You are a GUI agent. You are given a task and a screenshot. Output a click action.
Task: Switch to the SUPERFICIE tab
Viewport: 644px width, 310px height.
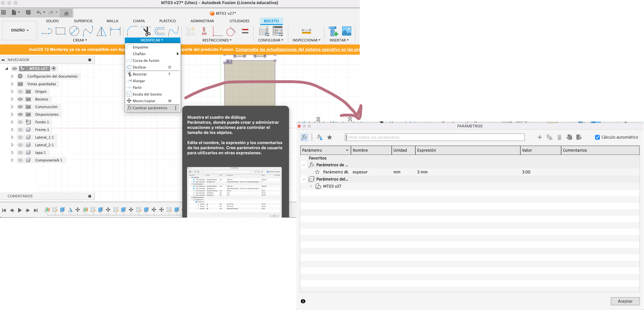point(83,21)
